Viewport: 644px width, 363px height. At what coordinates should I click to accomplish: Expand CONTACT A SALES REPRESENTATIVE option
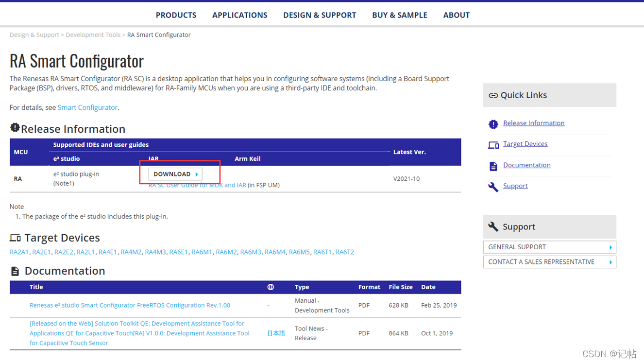pyautogui.click(x=549, y=262)
